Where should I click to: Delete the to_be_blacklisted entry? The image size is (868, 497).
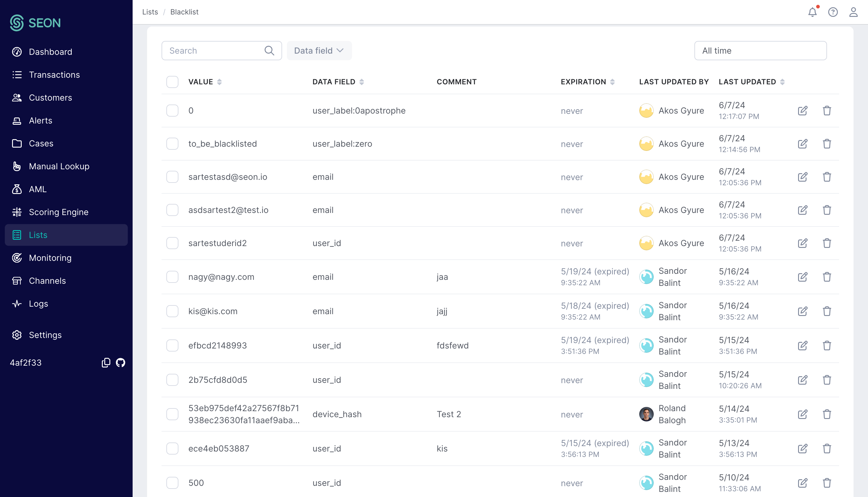tap(827, 144)
